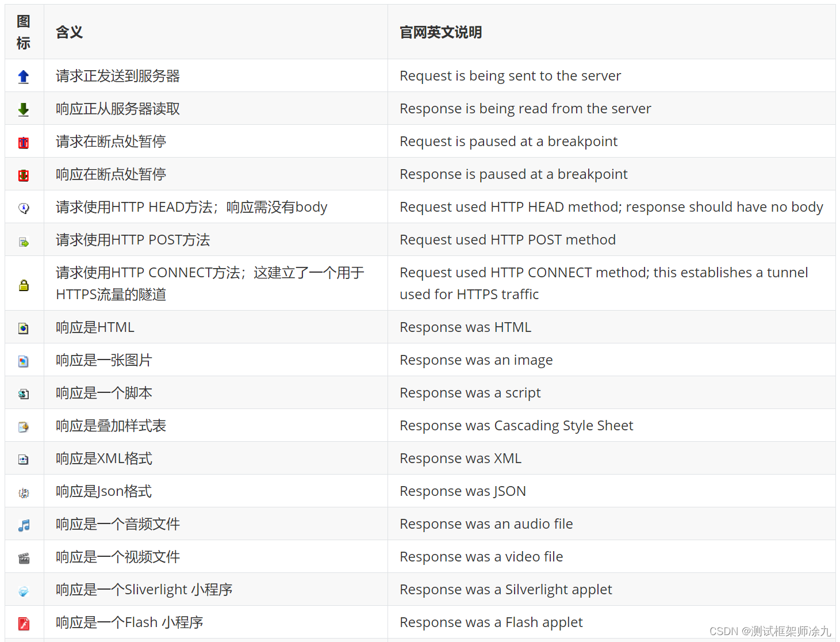Click 'Request is being sent to the server'
This screenshot has width=840, height=642.
(x=511, y=76)
